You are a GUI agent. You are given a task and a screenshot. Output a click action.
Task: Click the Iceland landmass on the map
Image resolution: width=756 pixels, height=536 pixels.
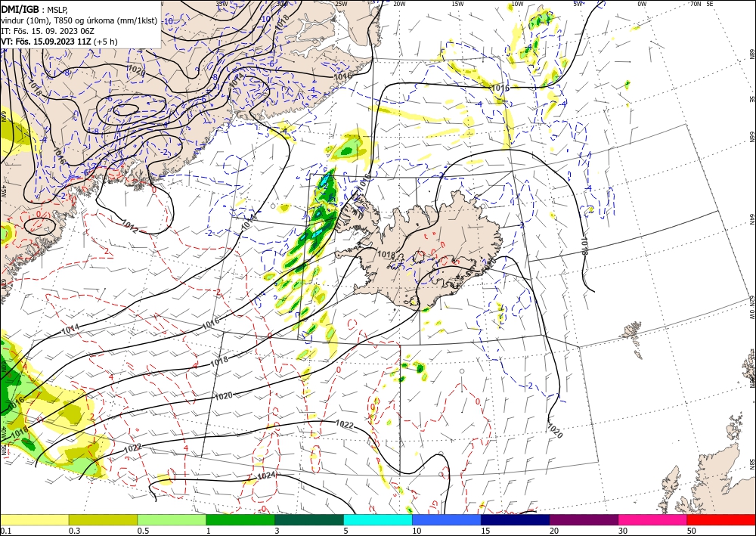point(424,251)
